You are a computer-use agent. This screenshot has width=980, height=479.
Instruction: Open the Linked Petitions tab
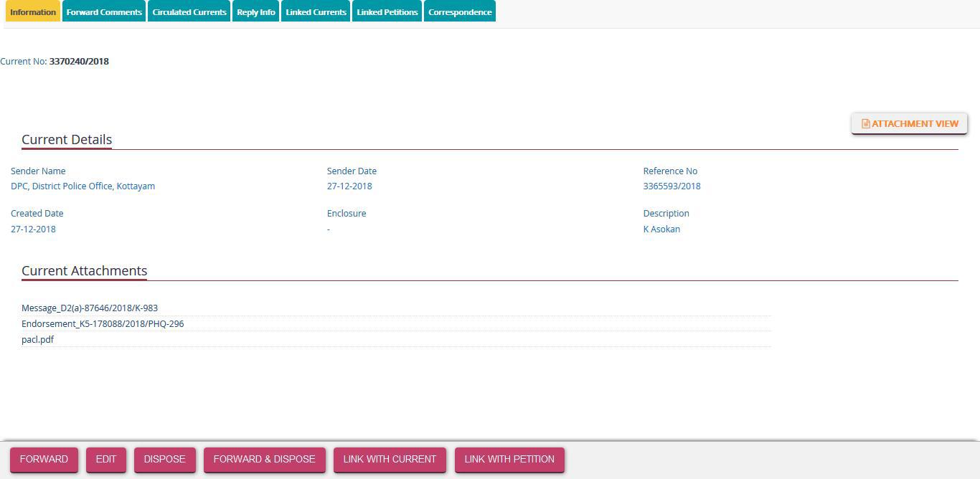[x=387, y=11]
